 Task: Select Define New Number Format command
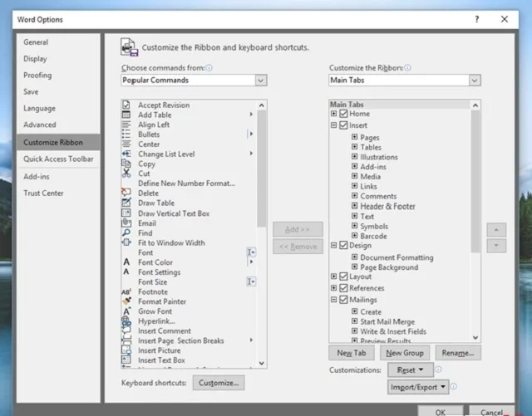point(186,184)
